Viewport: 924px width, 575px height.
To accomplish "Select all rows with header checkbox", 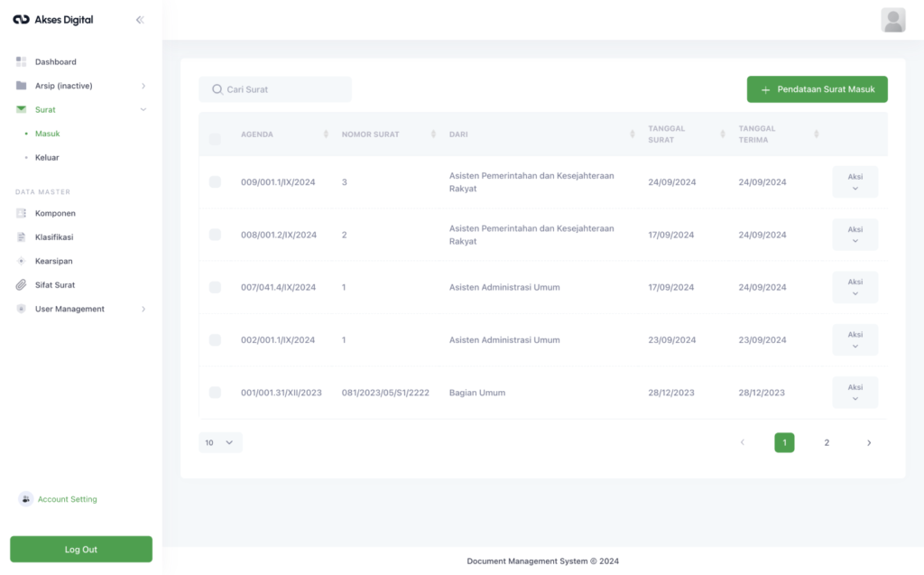I will (x=215, y=139).
